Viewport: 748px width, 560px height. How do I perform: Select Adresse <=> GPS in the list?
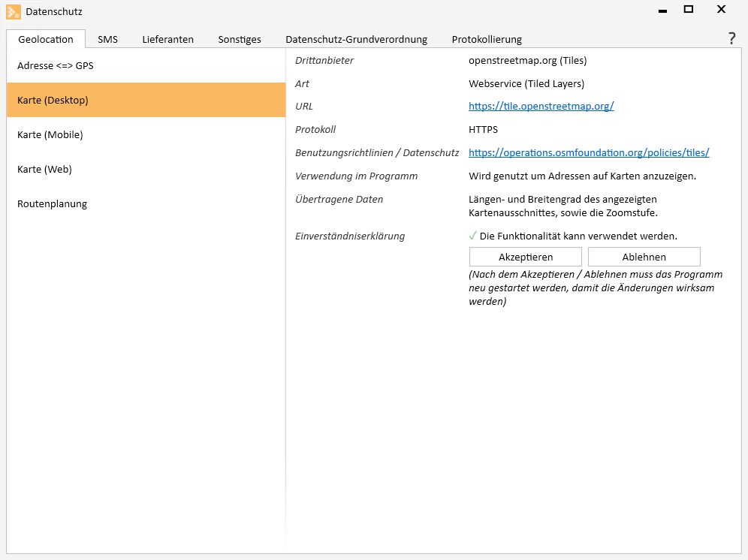point(56,65)
